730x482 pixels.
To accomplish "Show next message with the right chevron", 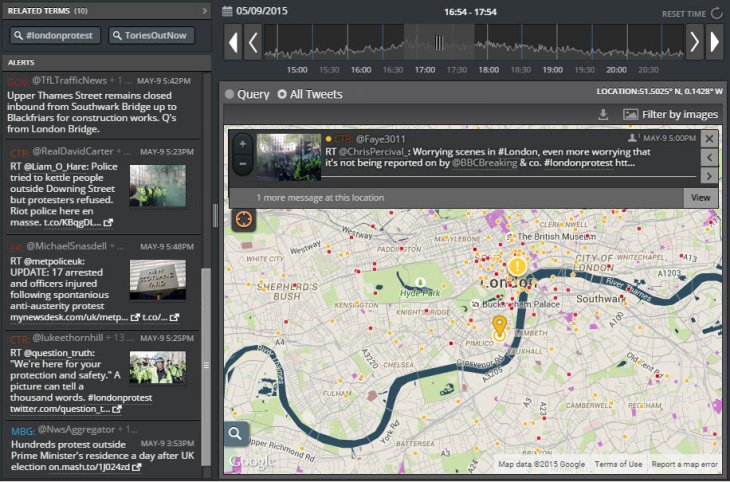I will pyautogui.click(x=708, y=176).
